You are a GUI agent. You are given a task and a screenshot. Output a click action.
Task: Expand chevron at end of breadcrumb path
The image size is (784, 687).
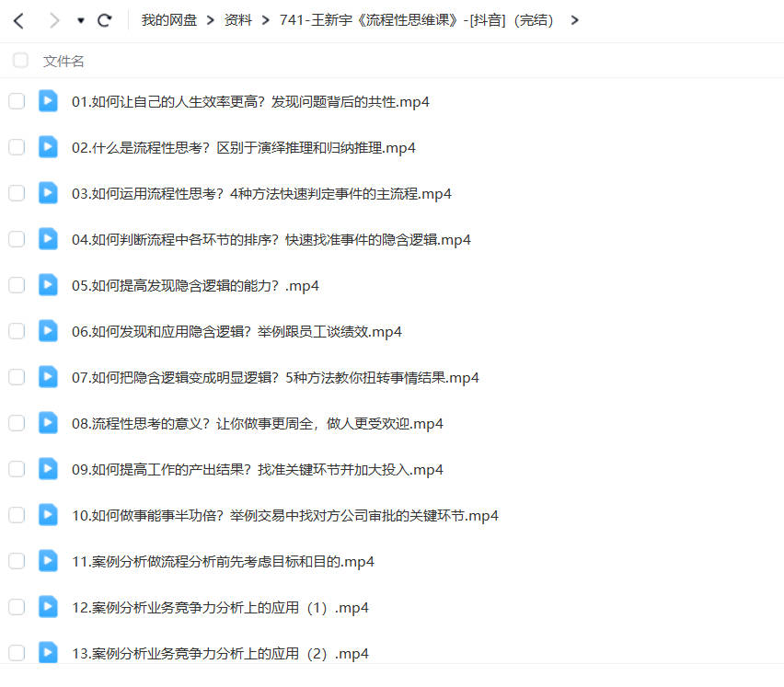coord(575,20)
